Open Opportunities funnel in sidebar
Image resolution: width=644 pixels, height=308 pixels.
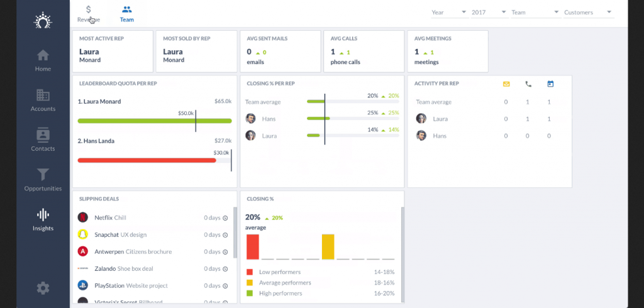click(43, 180)
